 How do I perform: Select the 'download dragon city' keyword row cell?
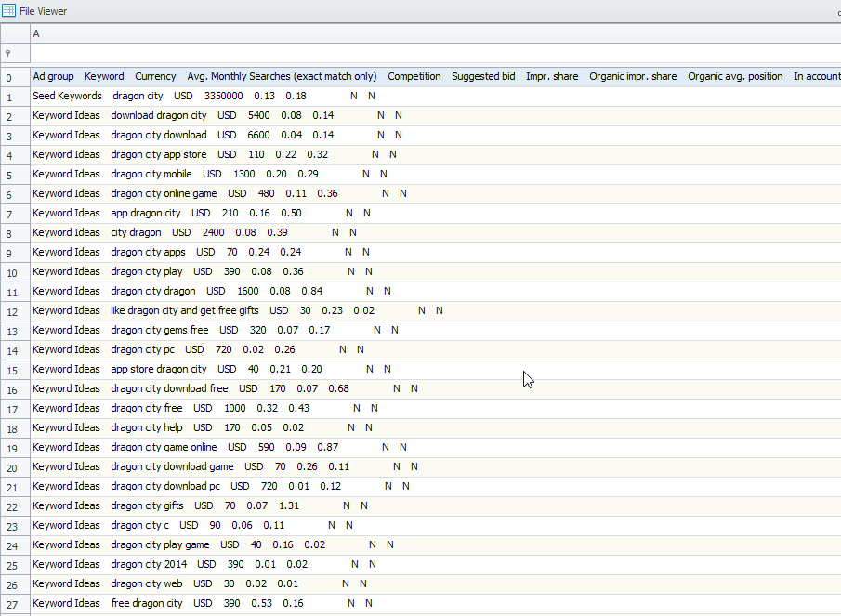coord(436,116)
